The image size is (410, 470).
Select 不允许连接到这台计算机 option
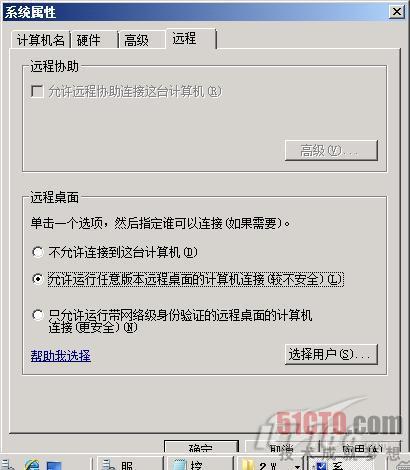pyautogui.click(x=38, y=252)
